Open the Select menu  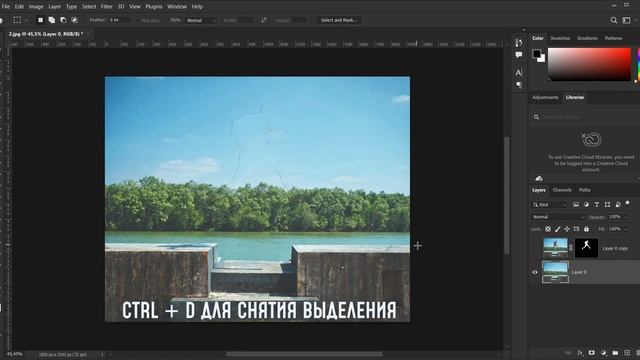tap(89, 7)
